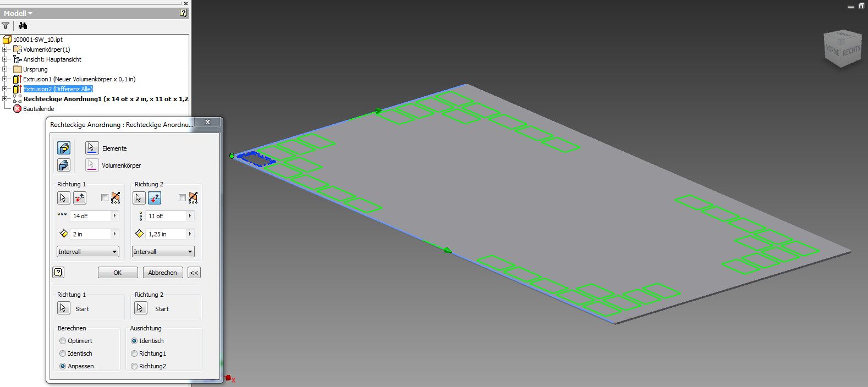
Task: Choose Richtung1 under Ausrichtung
Action: pyautogui.click(x=134, y=353)
